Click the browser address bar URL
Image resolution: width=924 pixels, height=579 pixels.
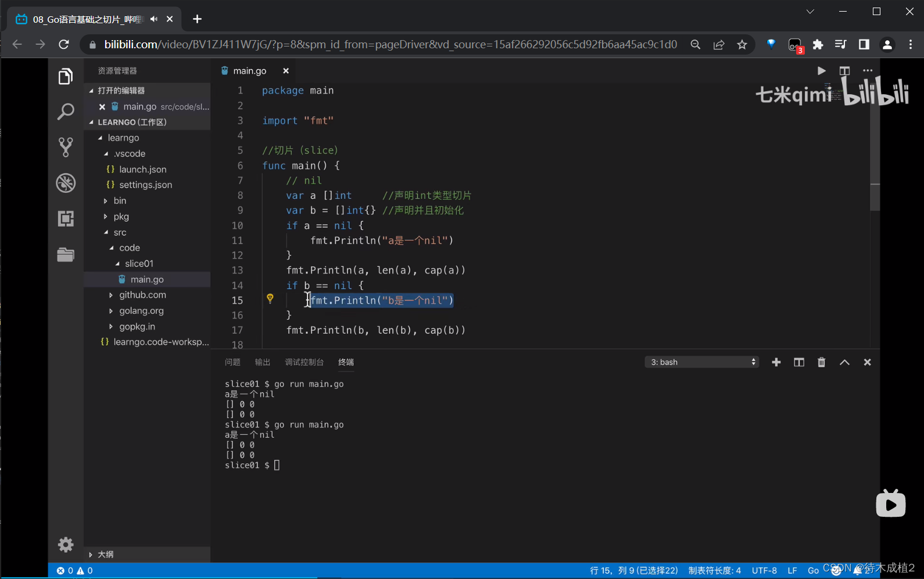[391, 45]
